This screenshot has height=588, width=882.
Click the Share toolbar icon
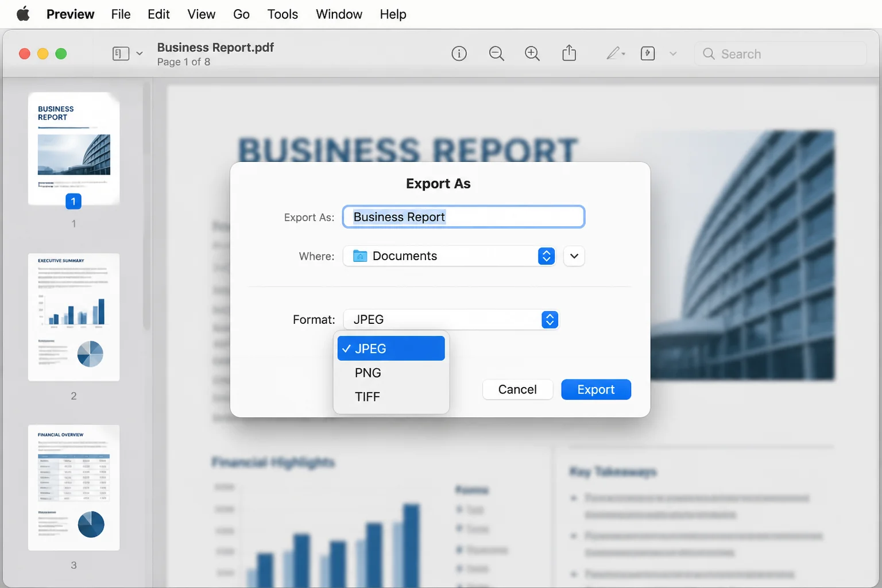tap(569, 53)
